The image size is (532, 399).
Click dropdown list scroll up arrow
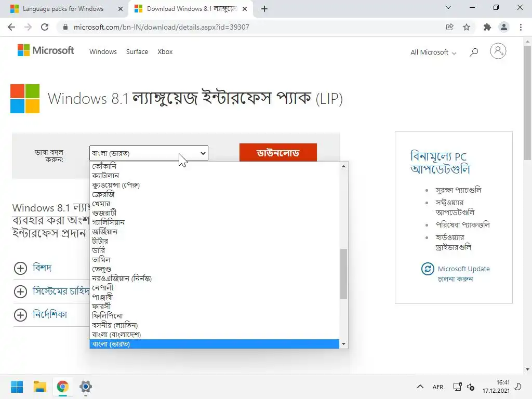click(x=344, y=166)
